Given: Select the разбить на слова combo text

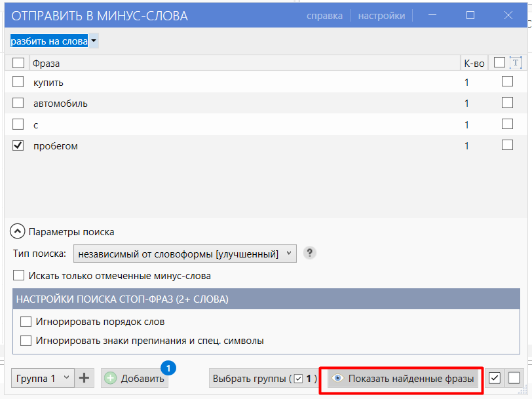Looking at the screenshot, I should click(49, 41).
